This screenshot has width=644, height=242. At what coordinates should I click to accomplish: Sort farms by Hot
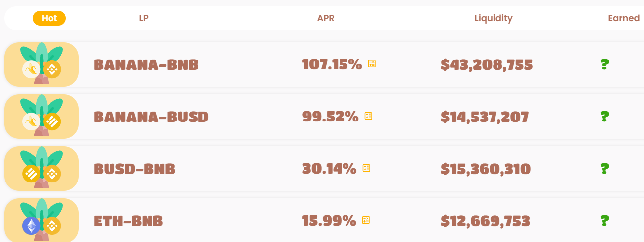pyautogui.click(x=49, y=18)
